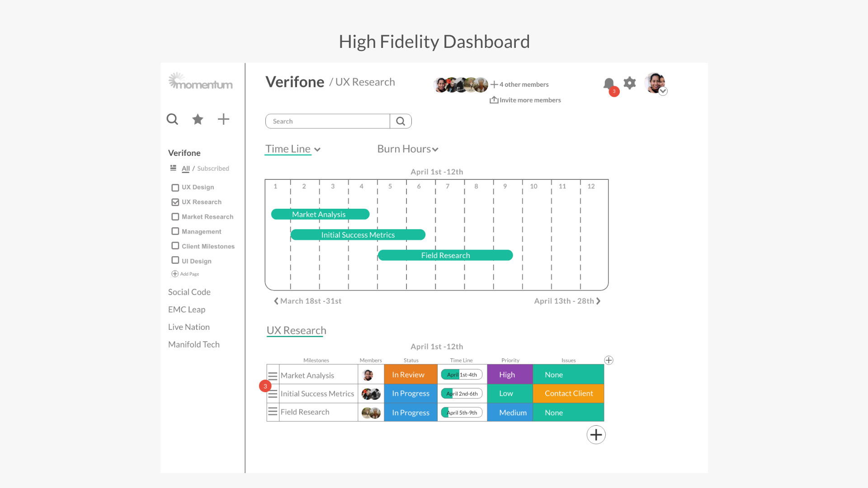
Task: Check the Client Milestones checkbox
Action: [175, 246]
